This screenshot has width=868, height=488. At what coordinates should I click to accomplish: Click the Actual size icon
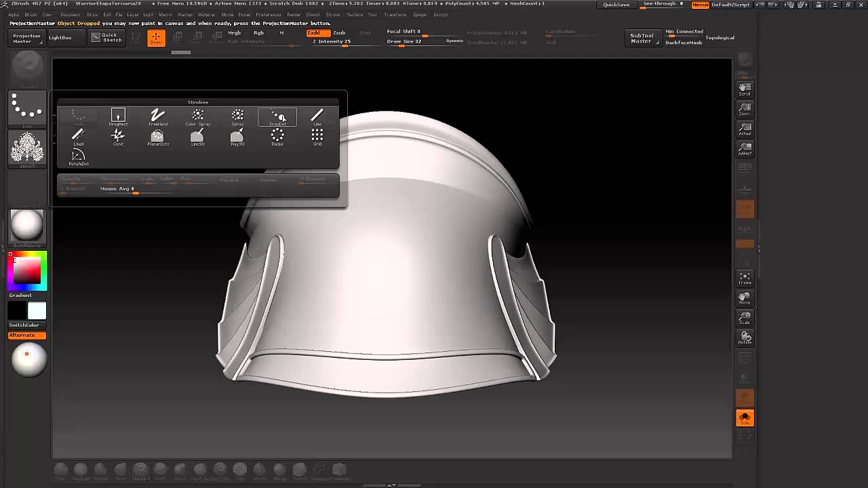(x=745, y=129)
